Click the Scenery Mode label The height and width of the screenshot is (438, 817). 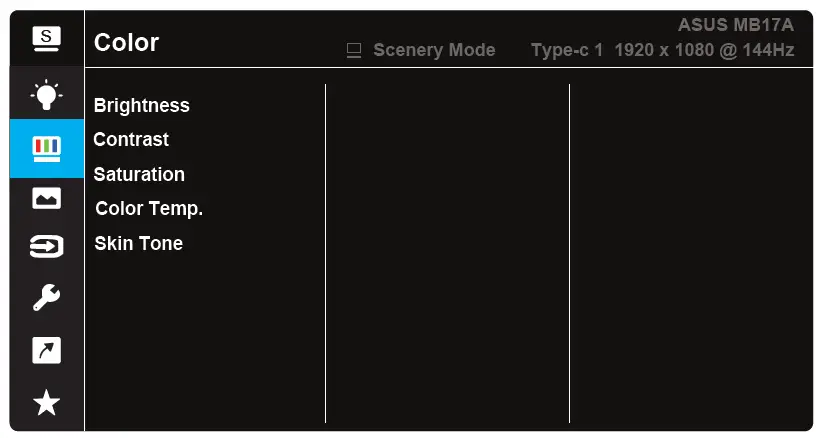434,50
